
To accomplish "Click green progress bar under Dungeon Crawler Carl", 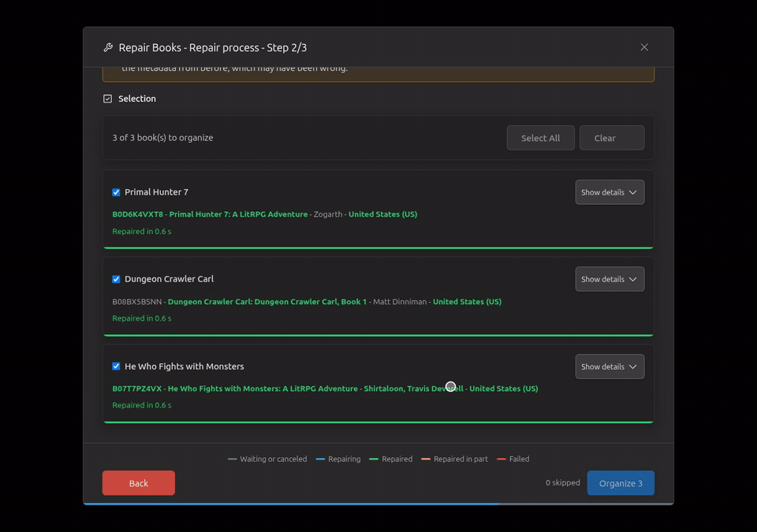I will coord(378,335).
